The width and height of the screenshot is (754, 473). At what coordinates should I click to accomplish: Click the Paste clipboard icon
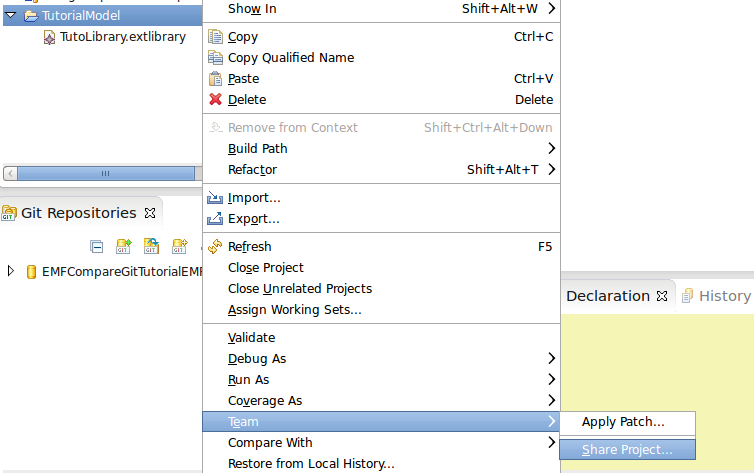point(216,79)
